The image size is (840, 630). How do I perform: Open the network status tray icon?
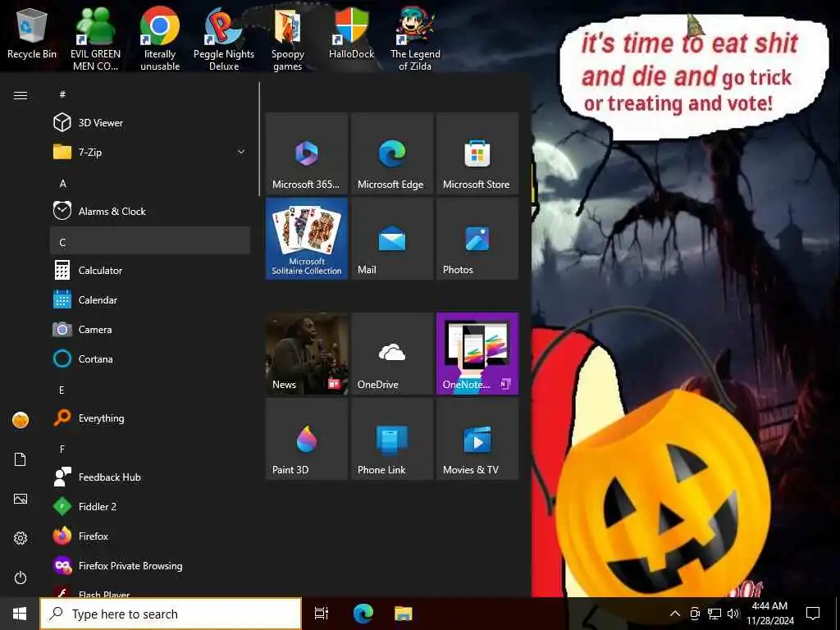(x=714, y=614)
